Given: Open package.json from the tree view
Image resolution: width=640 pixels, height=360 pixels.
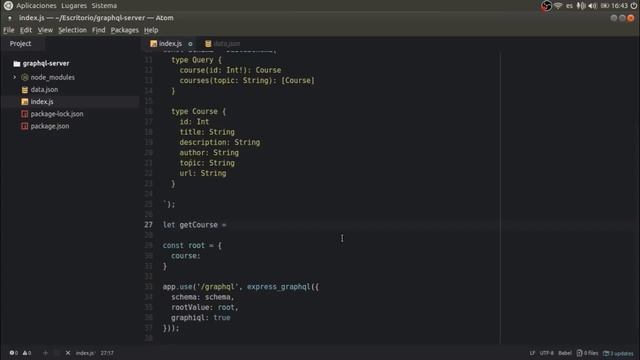Looking at the screenshot, I should tap(49, 126).
